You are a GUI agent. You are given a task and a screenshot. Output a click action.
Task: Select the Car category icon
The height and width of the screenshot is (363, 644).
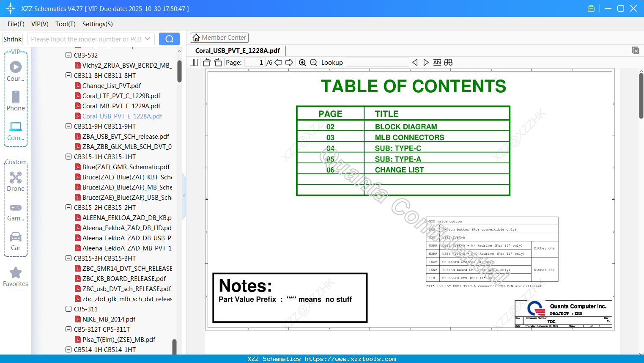[x=16, y=236]
